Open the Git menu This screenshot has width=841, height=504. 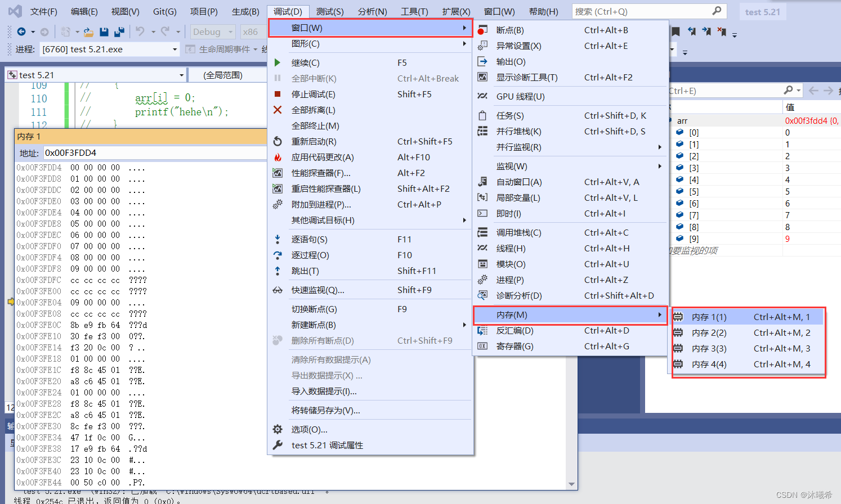(164, 11)
